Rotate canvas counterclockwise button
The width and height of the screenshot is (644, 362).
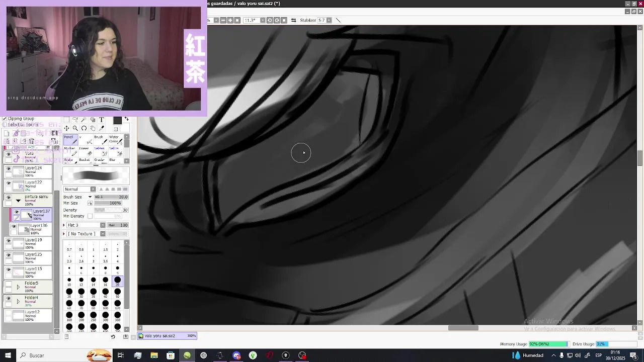coord(270,20)
